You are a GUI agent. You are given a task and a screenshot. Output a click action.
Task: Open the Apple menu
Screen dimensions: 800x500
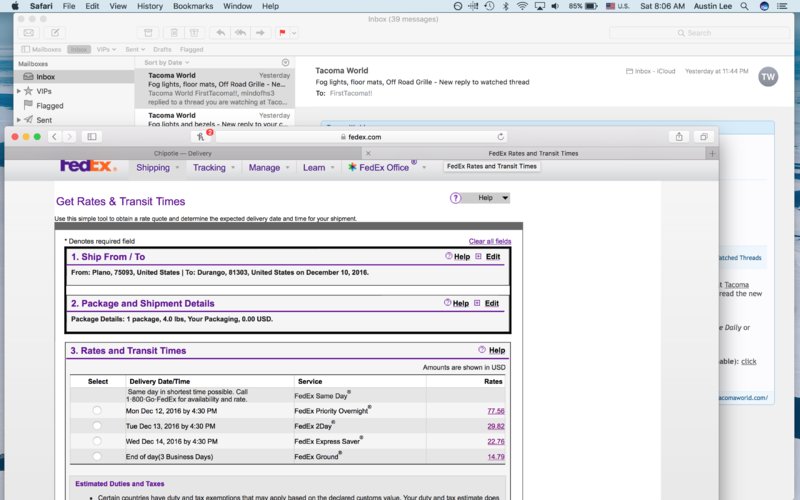[x=15, y=6]
